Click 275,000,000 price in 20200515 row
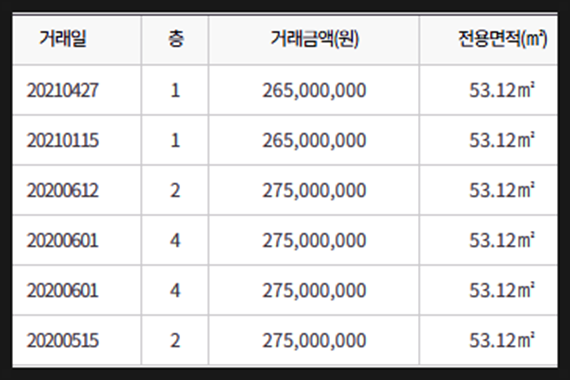570x380 pixels. coord(314,341)
